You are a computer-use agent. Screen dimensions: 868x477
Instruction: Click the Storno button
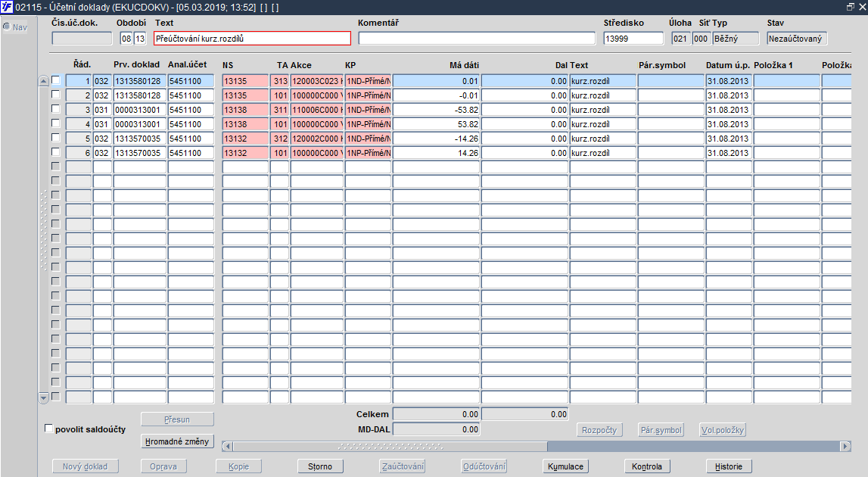(x=320, y=466)
